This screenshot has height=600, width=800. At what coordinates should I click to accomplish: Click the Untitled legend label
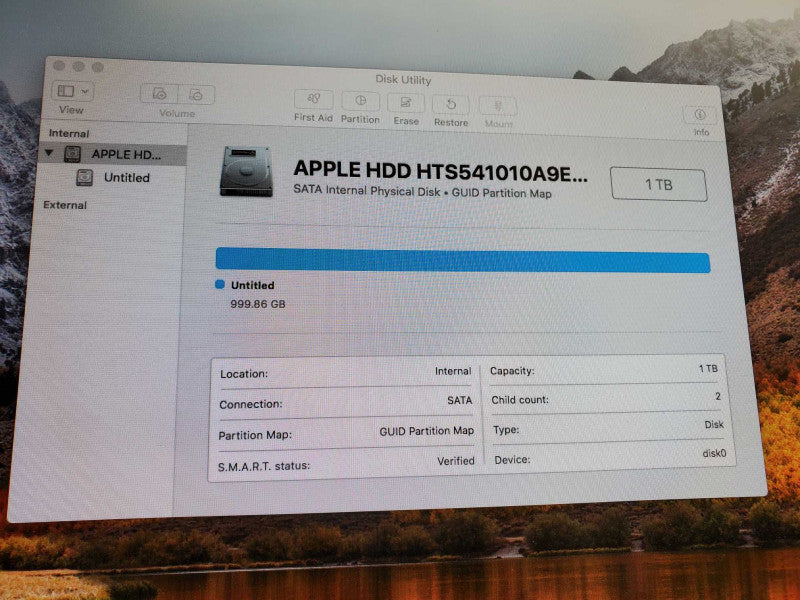[253, 285]
